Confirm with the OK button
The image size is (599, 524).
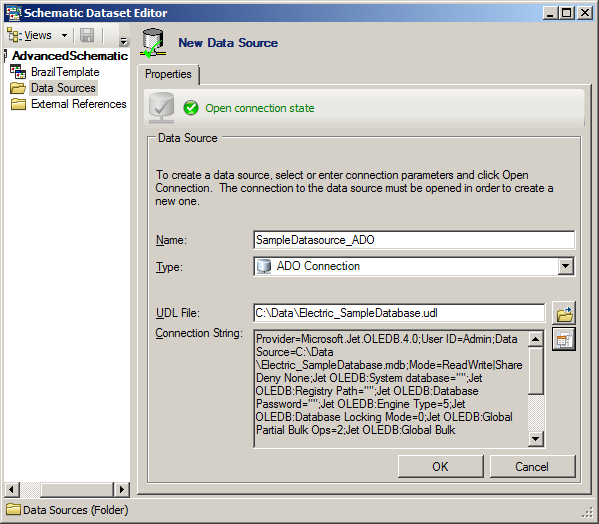(x=440, y=466)
